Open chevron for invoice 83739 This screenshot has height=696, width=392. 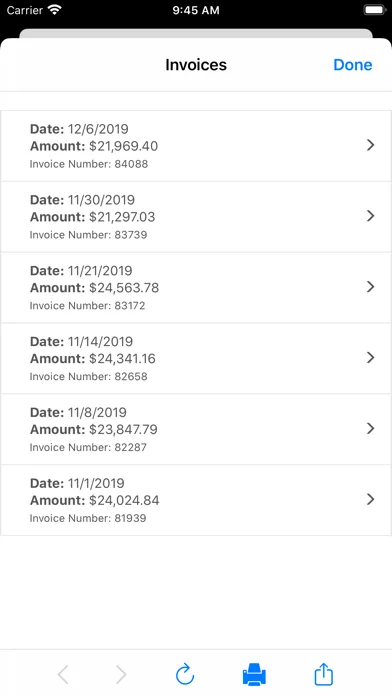point(371,216)
